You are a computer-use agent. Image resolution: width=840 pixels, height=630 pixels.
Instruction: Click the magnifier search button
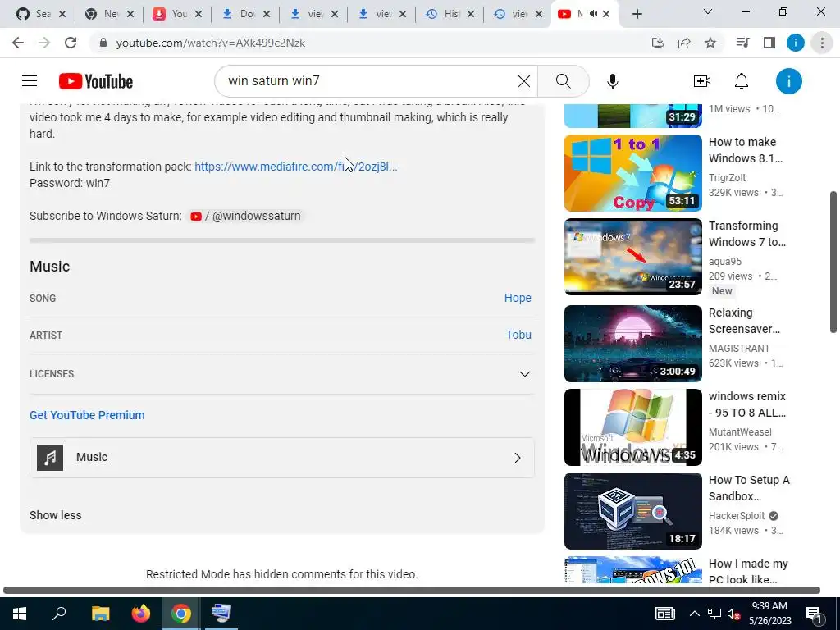click(563, 81)
